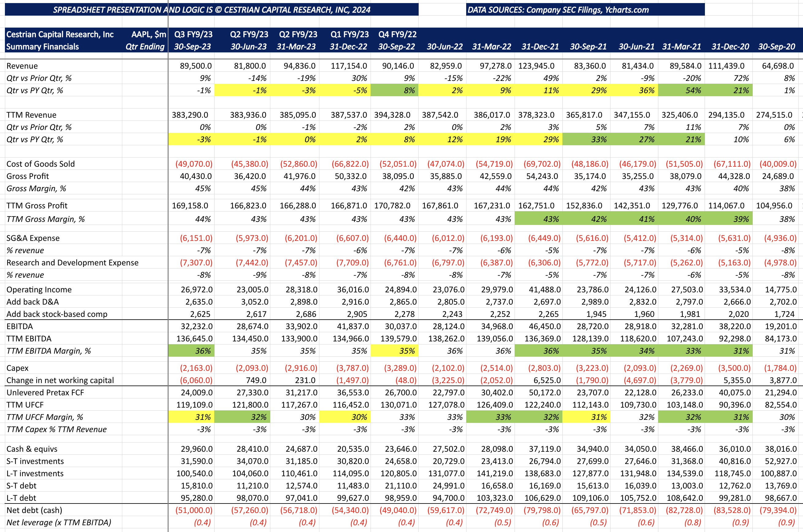Click the Revenue row label

22,66
